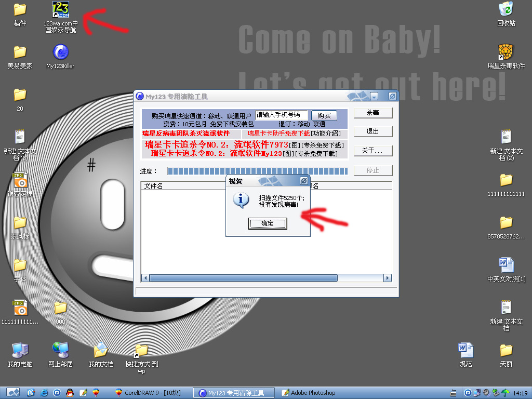Click My123 专用清除工具 taskbar button
The height and width of the screenshot is (399, 532).
(x=234, y=393)
